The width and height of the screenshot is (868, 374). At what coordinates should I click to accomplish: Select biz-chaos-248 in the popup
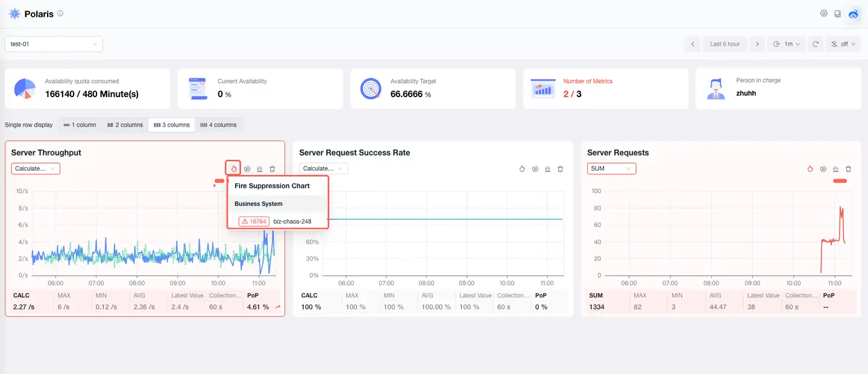[292, 221]
